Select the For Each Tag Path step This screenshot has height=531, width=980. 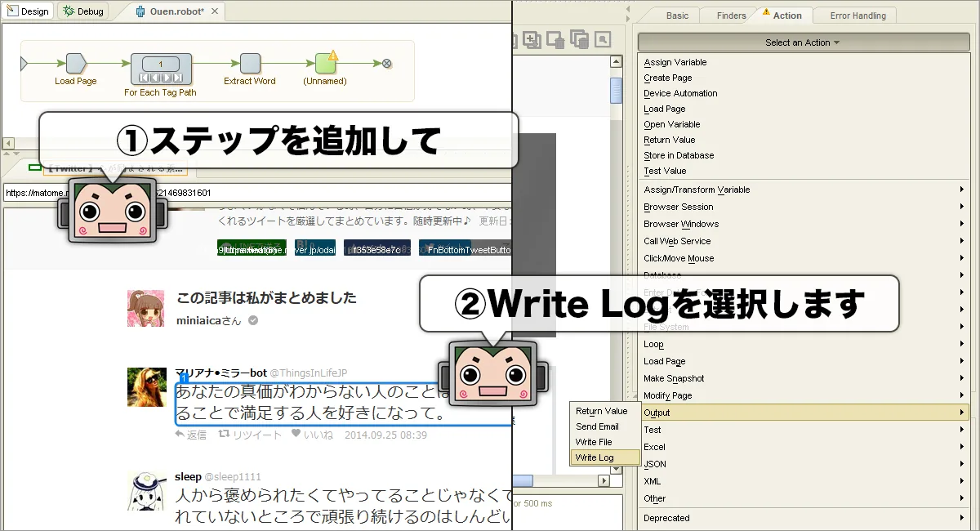[x=161, y=68]
